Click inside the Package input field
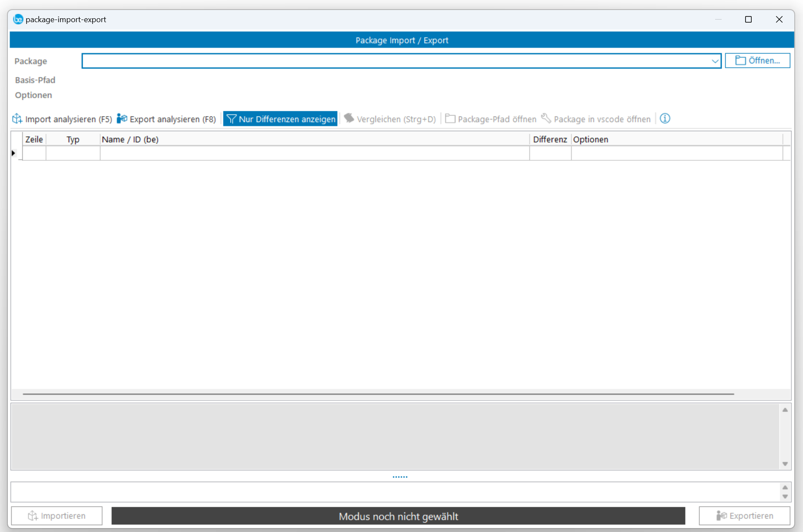Image resolution: width=803 pixels, height=532 pixels. [391, 61]
